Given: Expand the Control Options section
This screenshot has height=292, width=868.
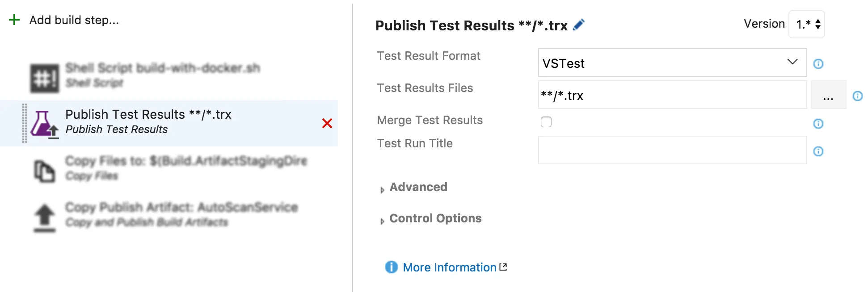Looking at the screenshot, I should tap(435, 218).
